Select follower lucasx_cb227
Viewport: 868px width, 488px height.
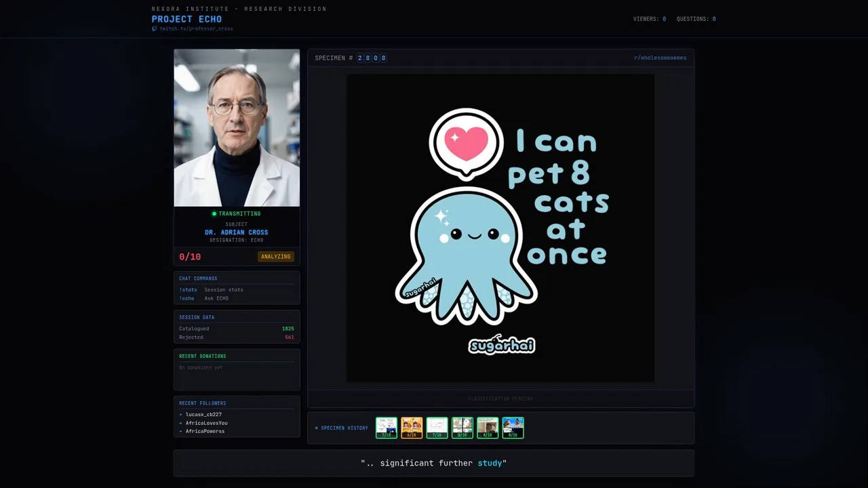tap(203, 414)
